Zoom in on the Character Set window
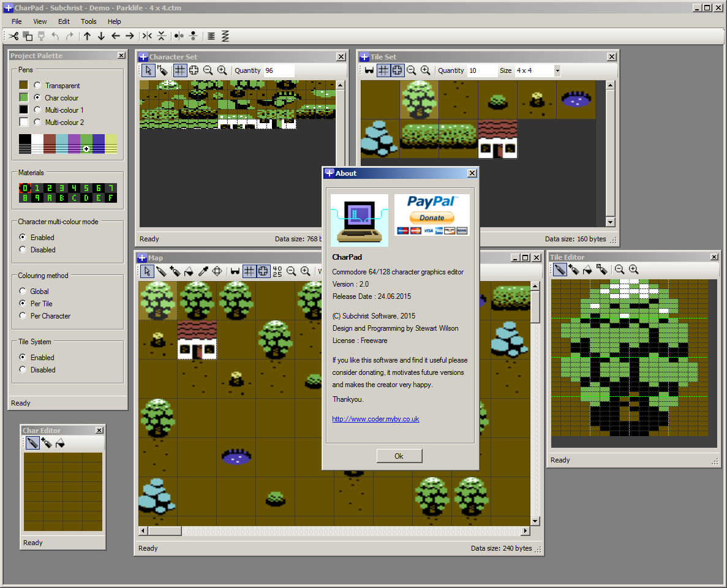The height and width of the screenshot is (588, 727). (222, 70)
